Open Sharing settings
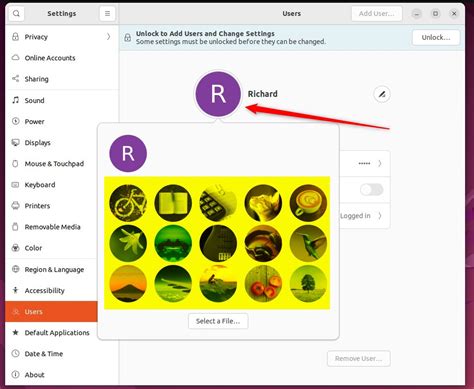Screen dimensions: 474x389 tap(62, 79)
